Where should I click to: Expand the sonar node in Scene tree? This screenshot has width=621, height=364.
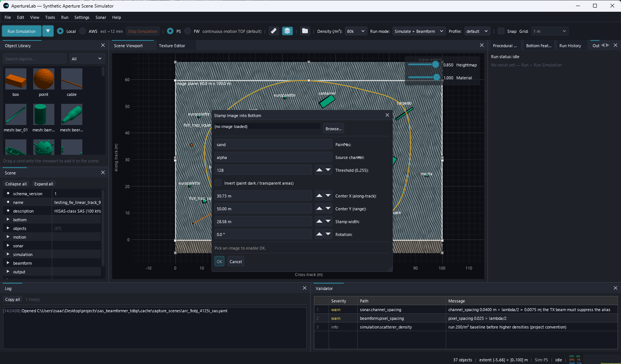(8, 245)
